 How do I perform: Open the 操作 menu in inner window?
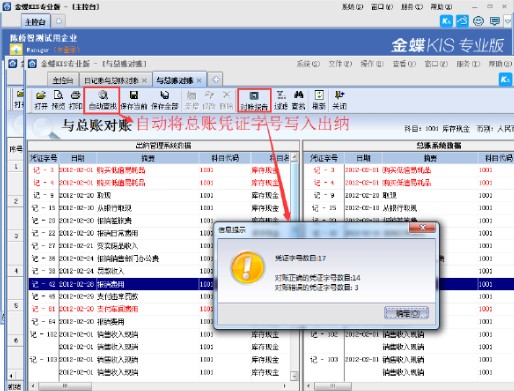[x=372, y=63]
